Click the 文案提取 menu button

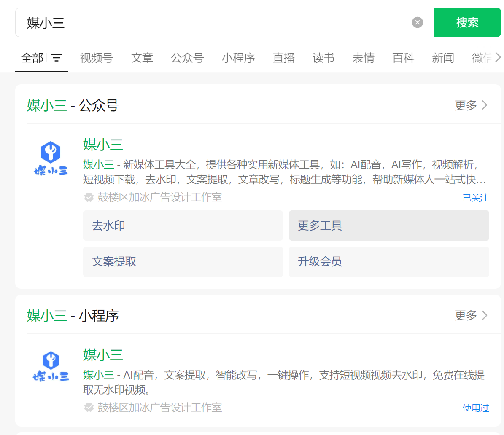[183, 262]
